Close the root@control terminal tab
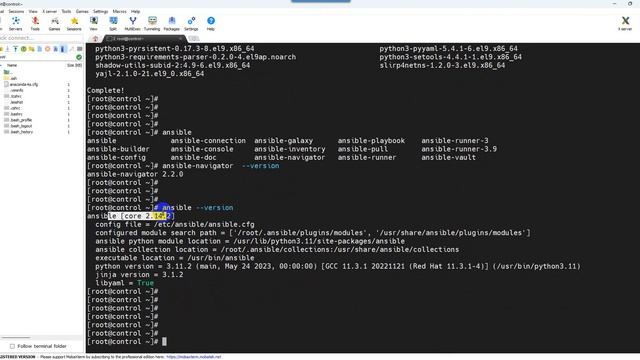The width and height of the screenshot is (640, 360). [x=180, y=38]
